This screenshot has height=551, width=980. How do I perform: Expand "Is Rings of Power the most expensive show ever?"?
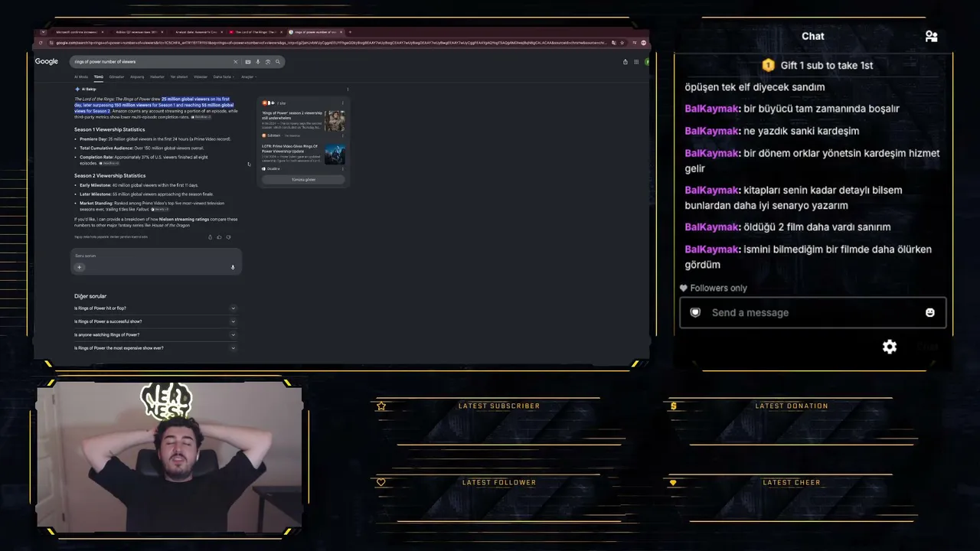click(155, 348)
